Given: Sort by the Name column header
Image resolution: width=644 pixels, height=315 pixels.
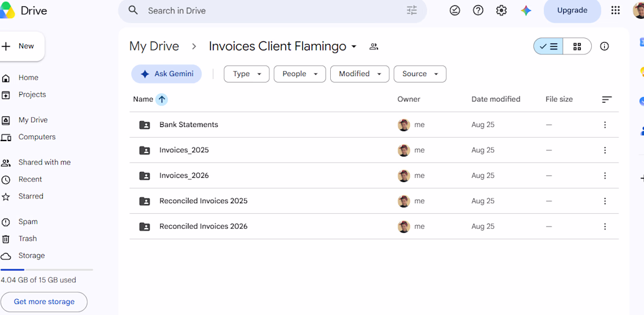Looking at the screenshot, I should pyautogui.click(x=142, y=99).
